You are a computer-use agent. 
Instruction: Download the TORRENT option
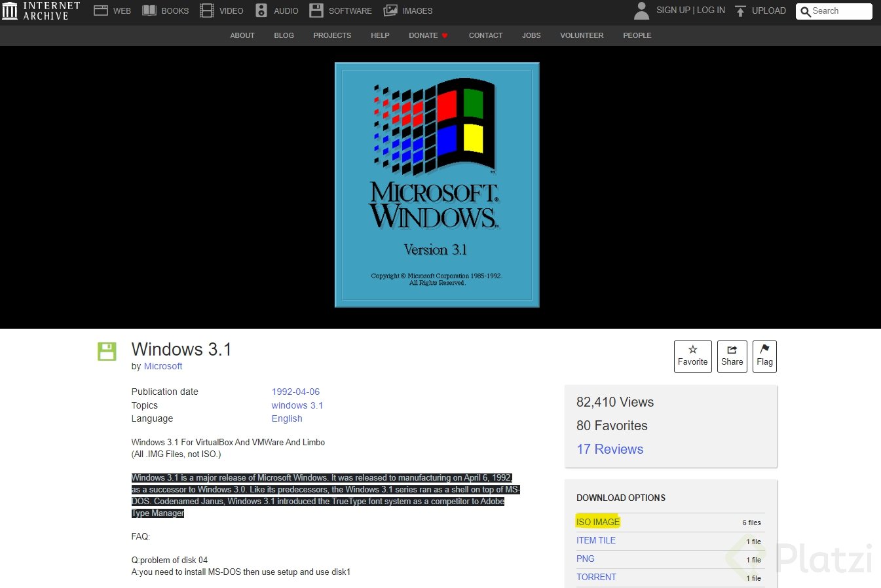(596, 577)
